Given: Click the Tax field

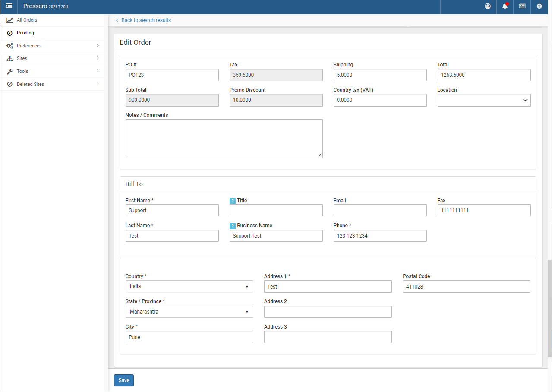Looking at the screenshot, I should coord(276,75).
